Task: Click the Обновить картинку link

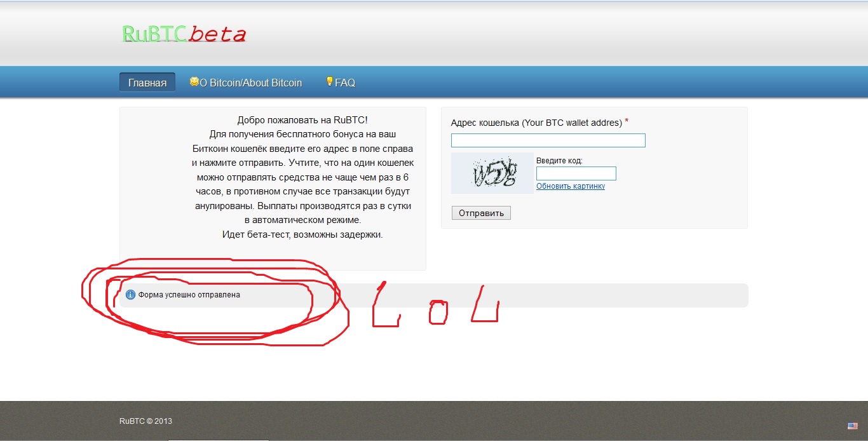Action: [x=571, y=186]
